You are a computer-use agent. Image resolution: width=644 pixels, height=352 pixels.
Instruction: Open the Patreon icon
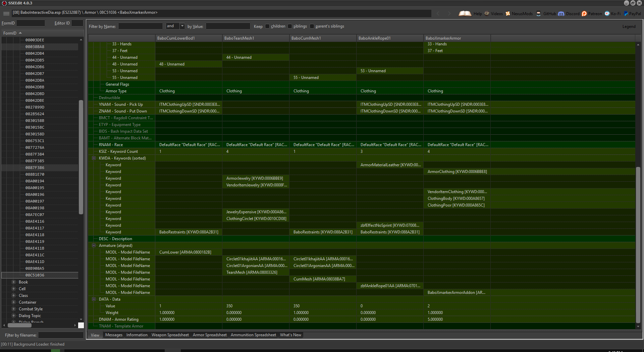[x=584, y=13]
